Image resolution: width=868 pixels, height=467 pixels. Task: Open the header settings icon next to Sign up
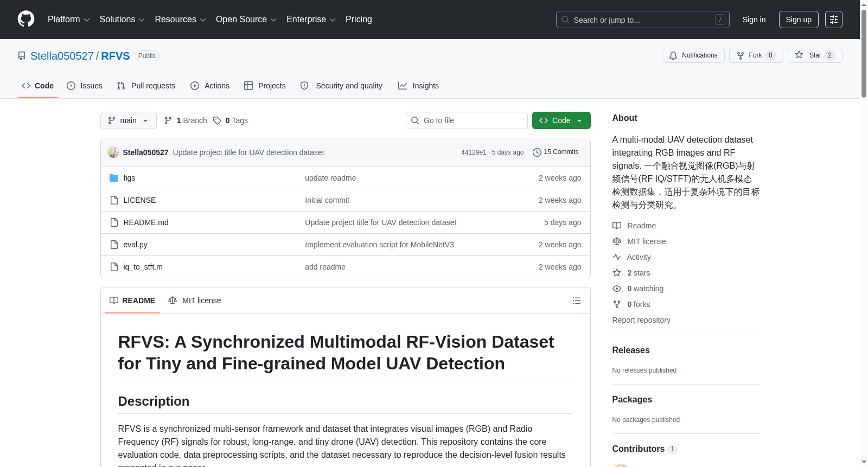pyautogui.click(x=834, y=20)
